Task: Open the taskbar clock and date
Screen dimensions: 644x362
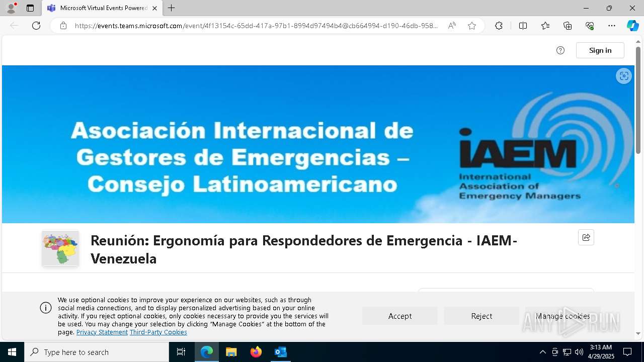Action: tap(601, 352)
